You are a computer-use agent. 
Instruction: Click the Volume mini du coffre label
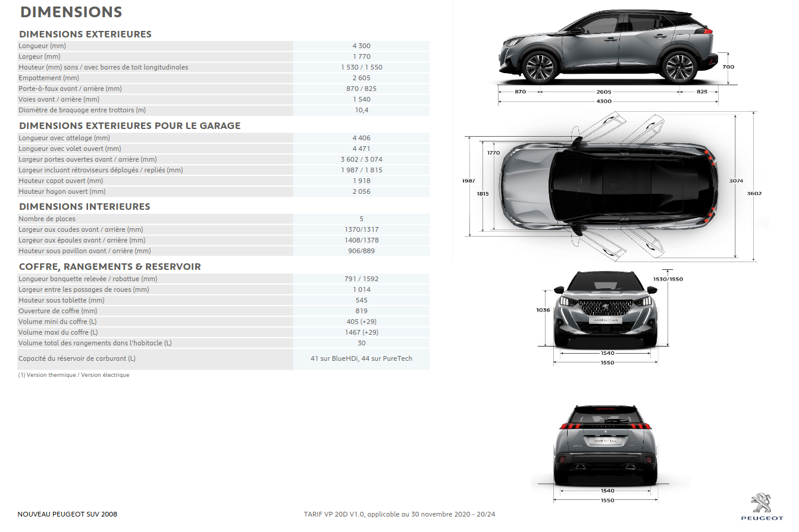click(x=58, y=322)
